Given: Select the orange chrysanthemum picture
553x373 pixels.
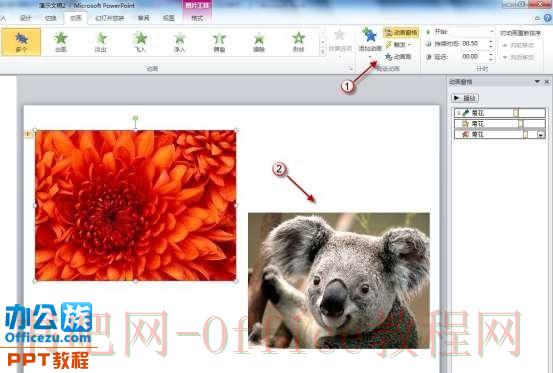Looking at the screenshot, I should tap(135, 205).
